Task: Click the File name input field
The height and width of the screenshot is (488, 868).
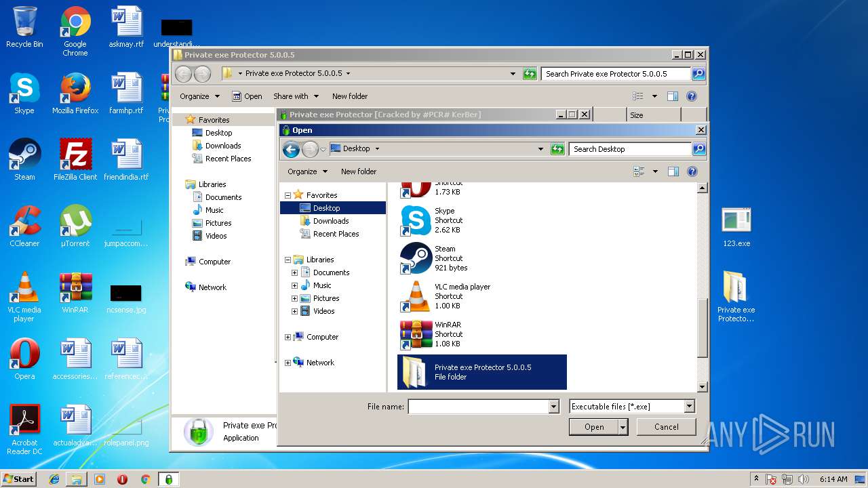Action: 478,407
